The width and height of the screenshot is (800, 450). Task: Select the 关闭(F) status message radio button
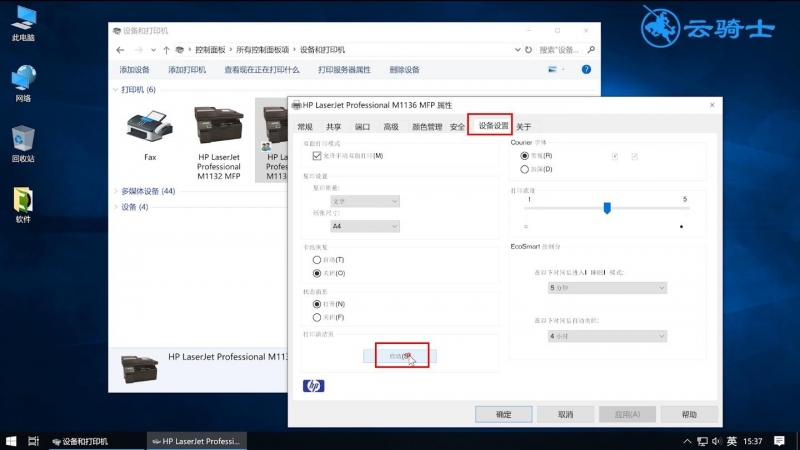317,317
